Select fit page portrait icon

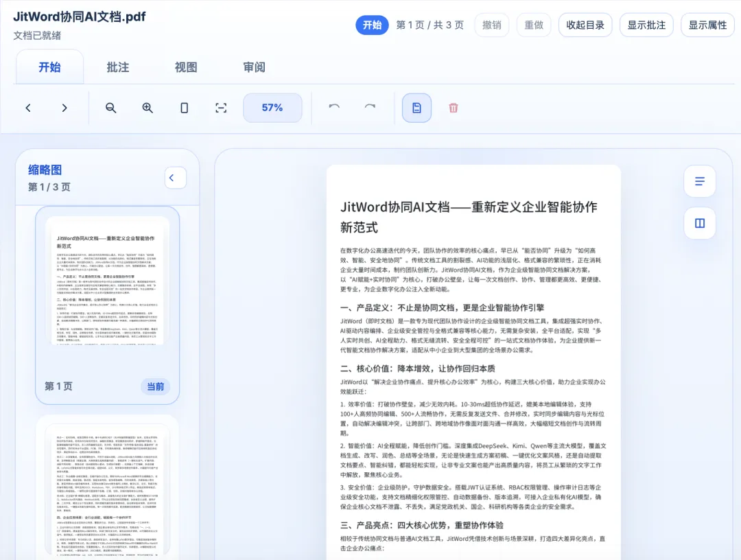coord(185,108)
